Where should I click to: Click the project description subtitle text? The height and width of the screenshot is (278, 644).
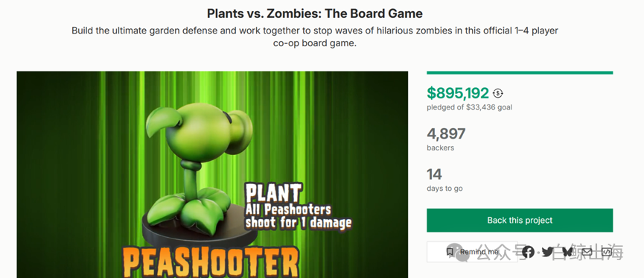[315, 37]
